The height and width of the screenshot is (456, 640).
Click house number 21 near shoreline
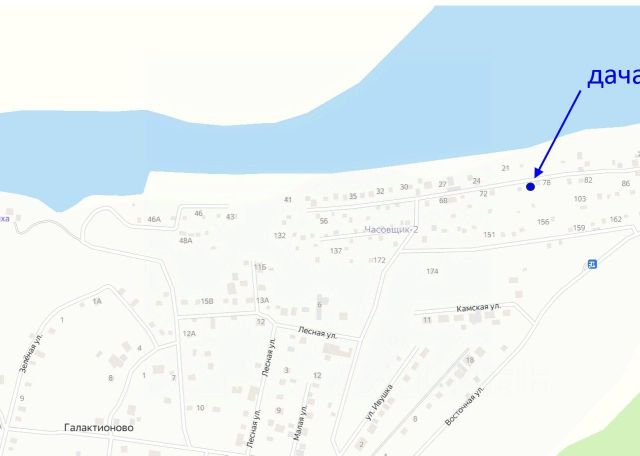click(x=505, y=168)
